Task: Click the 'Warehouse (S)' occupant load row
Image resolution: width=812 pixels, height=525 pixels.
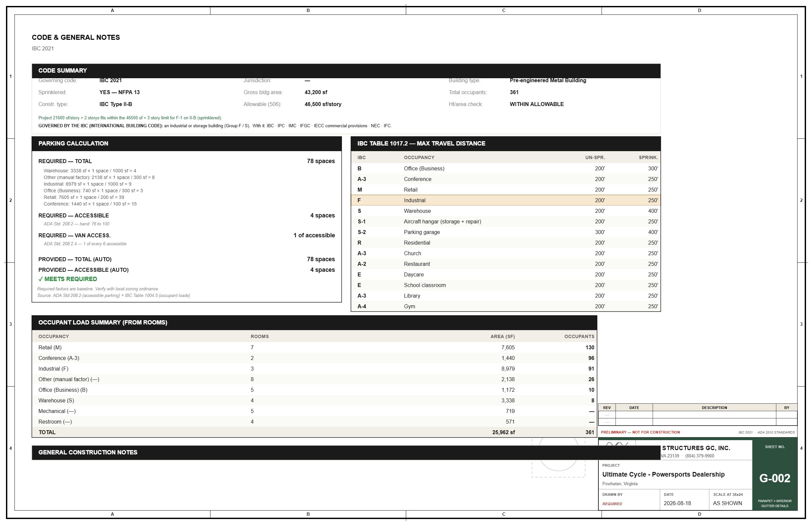Action: pyautogui.click(x=314, y=400)
